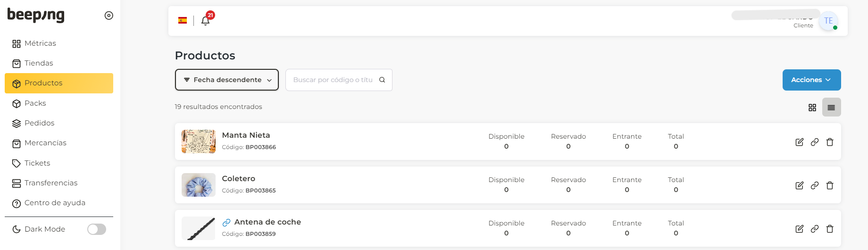Screen dimensions: 868x250
Task: Toggle Dark Mode switch
Action: click(x=97, y=229)
